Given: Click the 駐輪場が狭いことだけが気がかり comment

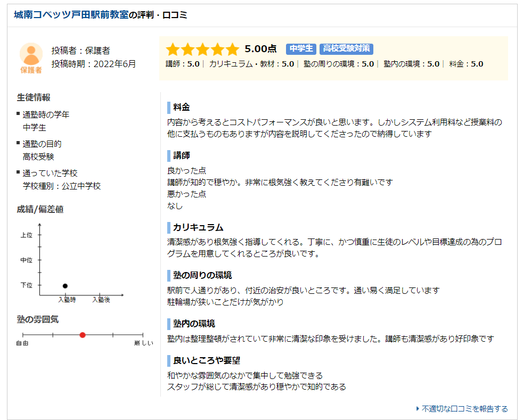Looking at the screenshot, I should click(x=225, y=302).
